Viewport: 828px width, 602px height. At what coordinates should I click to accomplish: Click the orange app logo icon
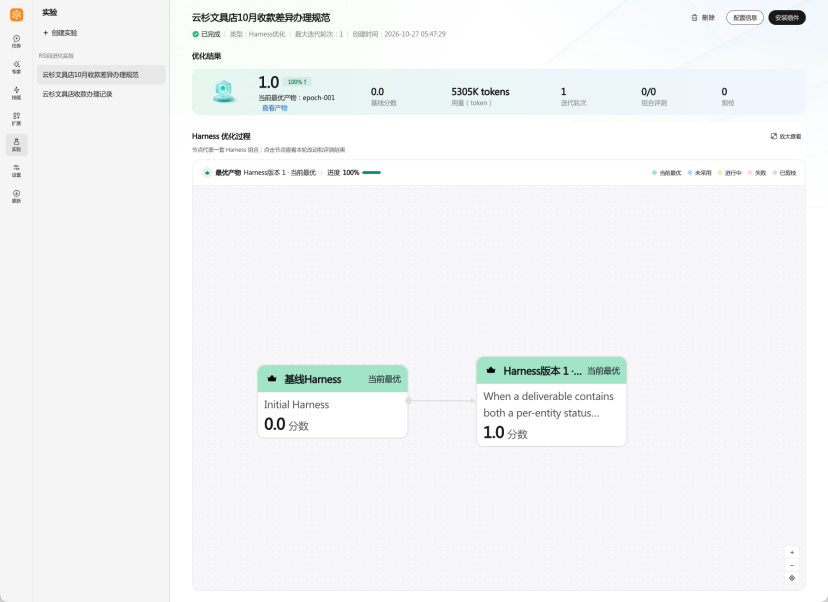click(16, 15)
